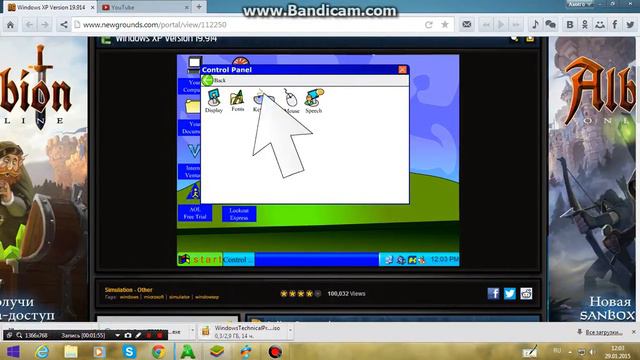Open Bandicam dropdown arrow next to timer

pos(117,335)
